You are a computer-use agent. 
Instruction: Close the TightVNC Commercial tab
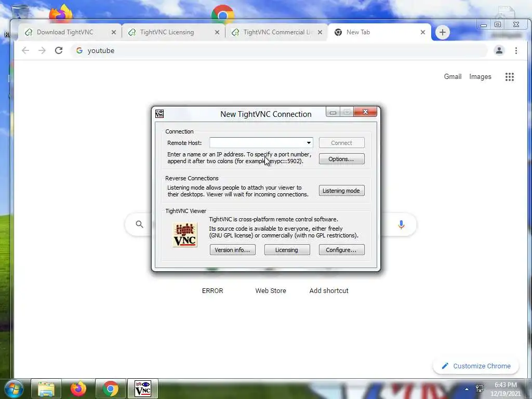(320, 32)
